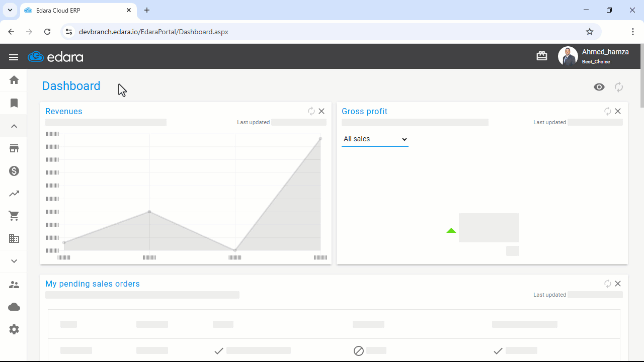The height and width of the screenshot is (362, 644).
Task: Open browser tab search dropdown
Action: [x=10, y=10]
